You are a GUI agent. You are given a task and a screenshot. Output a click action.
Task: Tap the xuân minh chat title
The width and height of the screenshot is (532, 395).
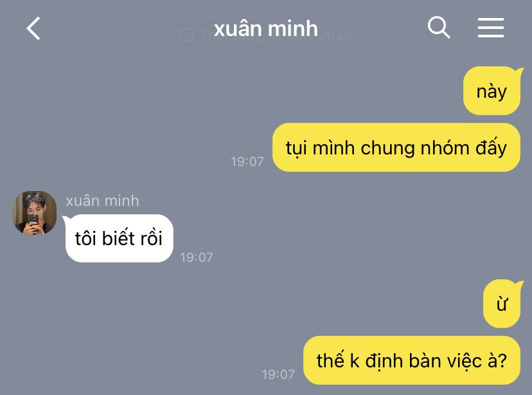tap(265, 28)
